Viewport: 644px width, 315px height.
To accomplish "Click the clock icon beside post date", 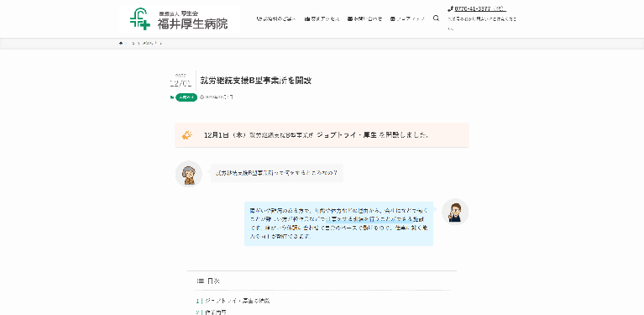I will 202,97.
